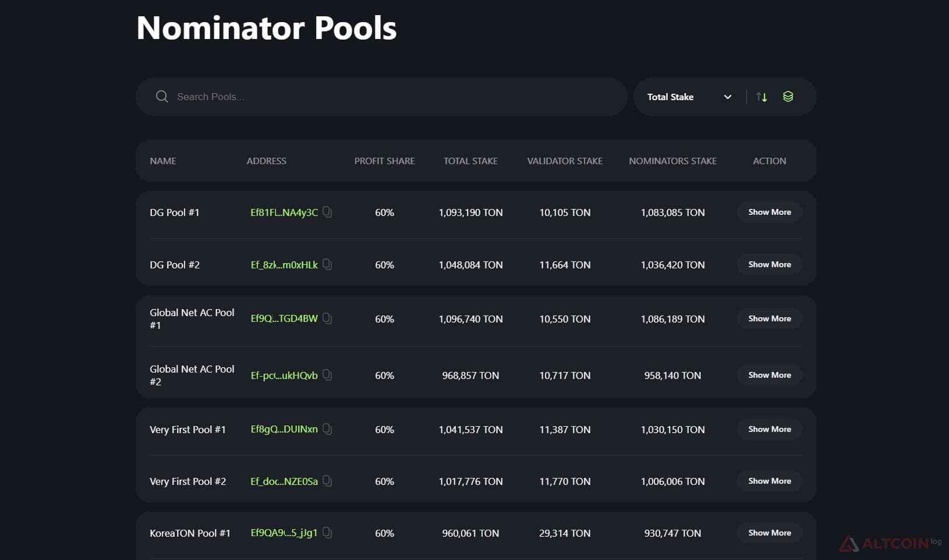
Task: Click the ADDRESS column header
Action: point(267,161)
